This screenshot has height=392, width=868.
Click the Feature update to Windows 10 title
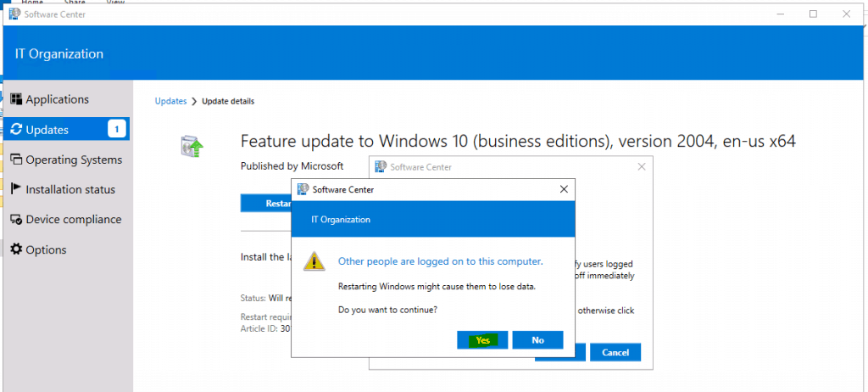[518, 142]
